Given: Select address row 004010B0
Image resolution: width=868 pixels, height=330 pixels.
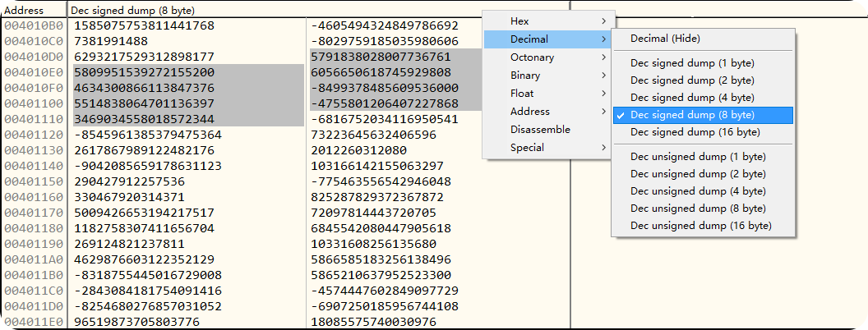Looking at the screenshot, I should click(x=33, y=25).
